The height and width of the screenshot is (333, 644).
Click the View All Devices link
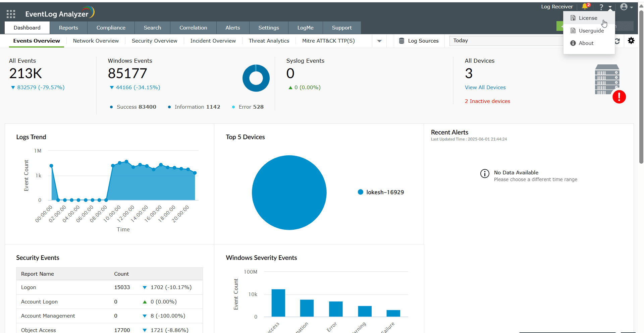tap(485, 88)
